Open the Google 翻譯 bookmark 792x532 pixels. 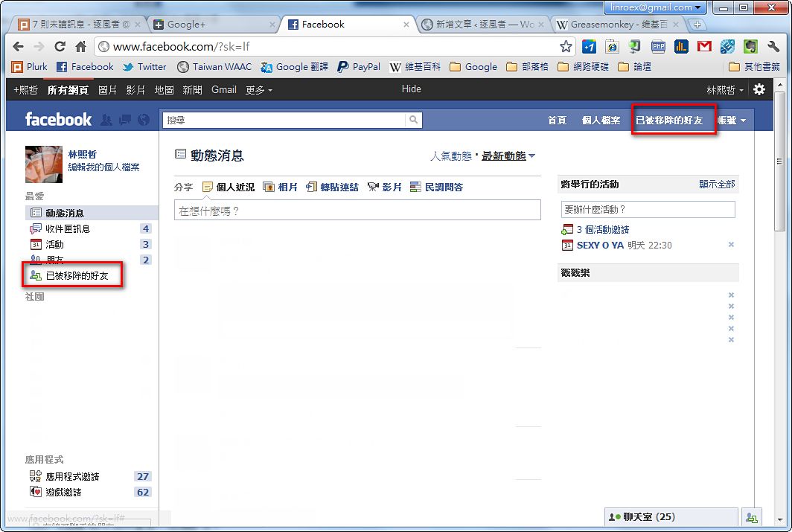[294, 67]
